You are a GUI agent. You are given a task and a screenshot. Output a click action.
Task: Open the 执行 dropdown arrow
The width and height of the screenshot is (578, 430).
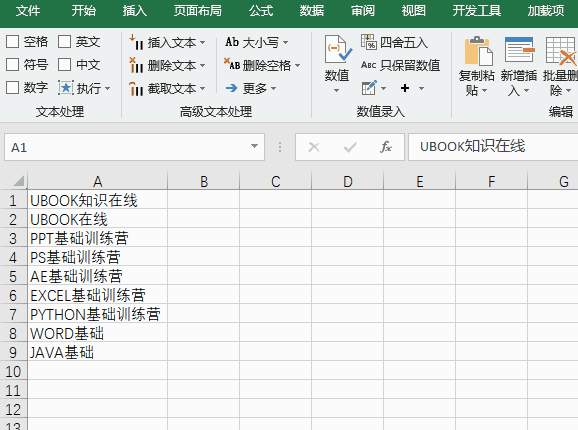(x=107, y=88)
